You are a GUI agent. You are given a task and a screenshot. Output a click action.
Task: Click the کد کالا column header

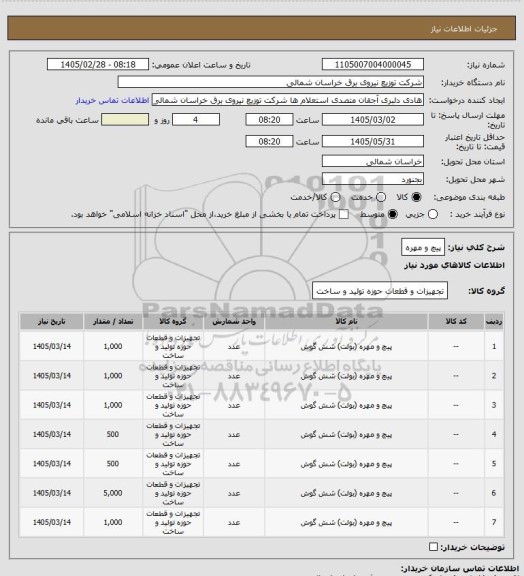(456, 321)
